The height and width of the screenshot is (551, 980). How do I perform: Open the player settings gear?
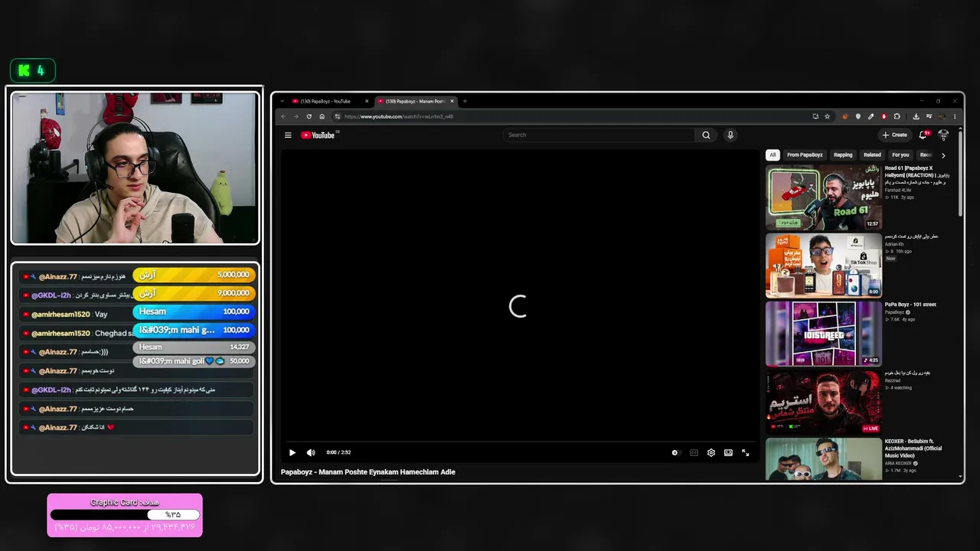pos(711,452)
